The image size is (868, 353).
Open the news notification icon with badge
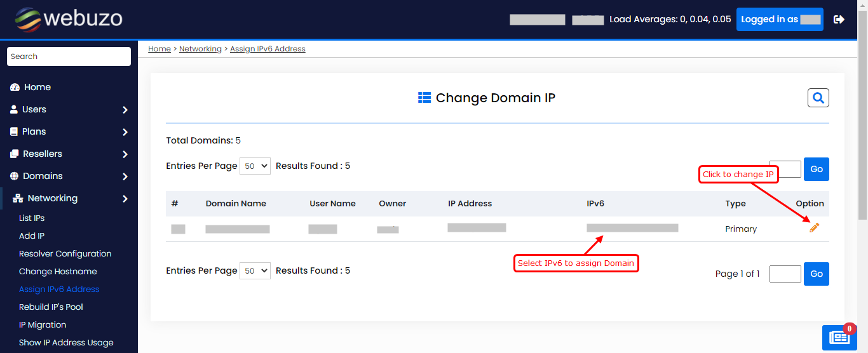(839, 337)
